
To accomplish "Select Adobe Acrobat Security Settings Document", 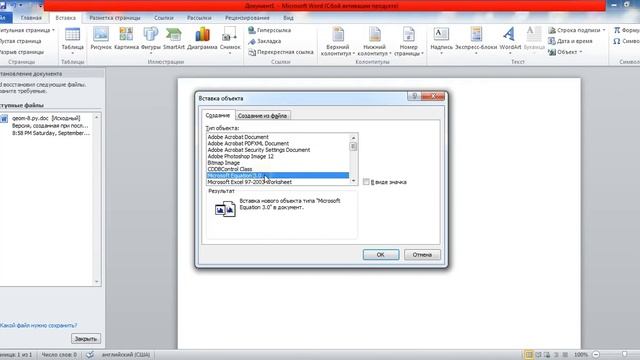I will 278,150.
